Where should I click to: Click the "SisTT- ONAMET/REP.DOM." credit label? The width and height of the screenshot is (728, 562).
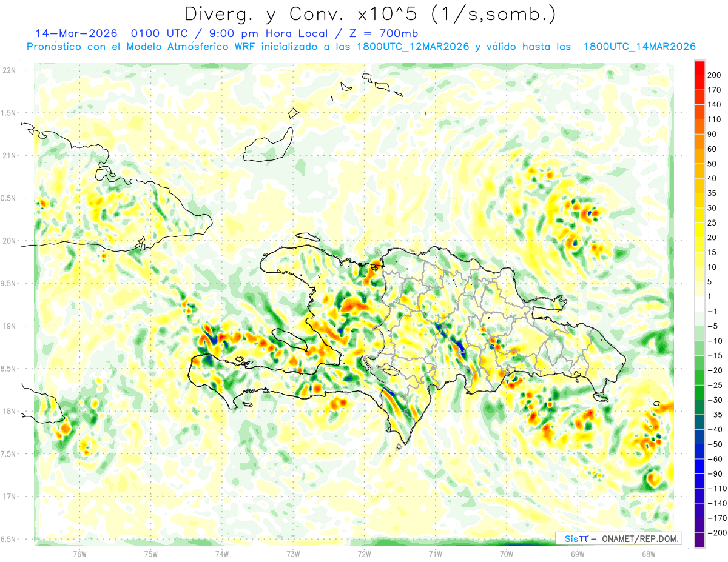pyautogui.click(x=620, y=538)
